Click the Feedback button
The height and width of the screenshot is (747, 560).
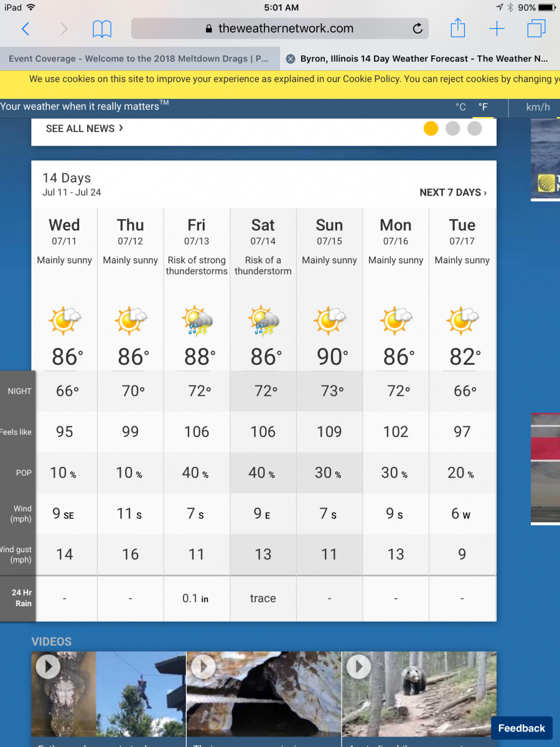click(521, 728)
